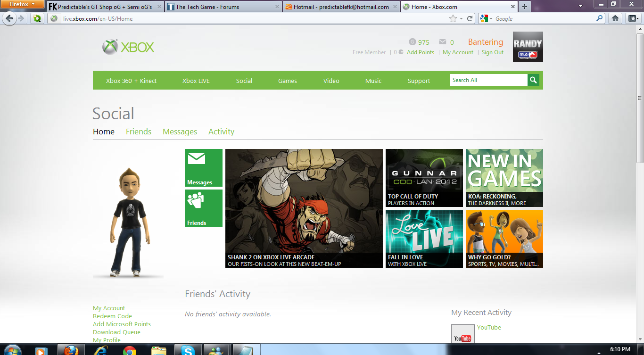Click the Bantering gamertag

486,42
